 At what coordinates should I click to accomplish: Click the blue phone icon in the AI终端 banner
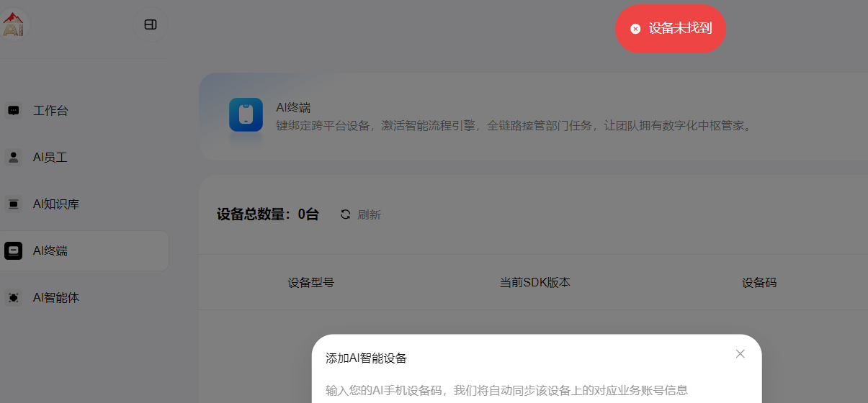[x=246, y=115]
